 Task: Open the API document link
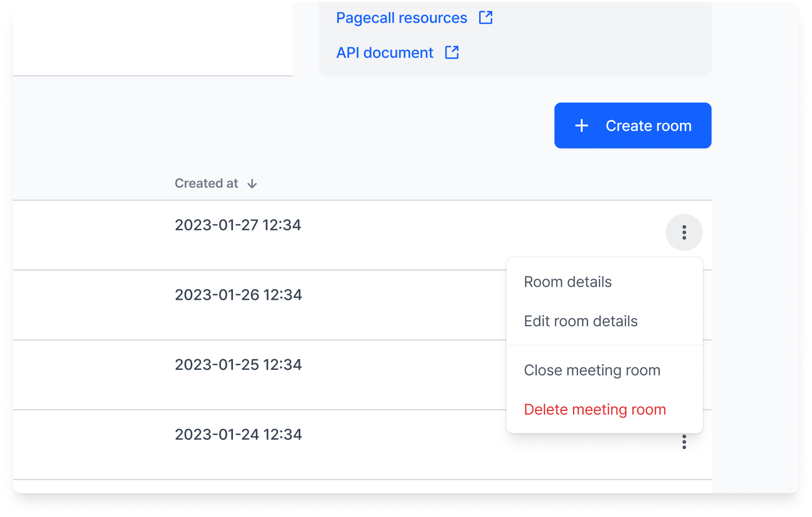pos(385,53)
